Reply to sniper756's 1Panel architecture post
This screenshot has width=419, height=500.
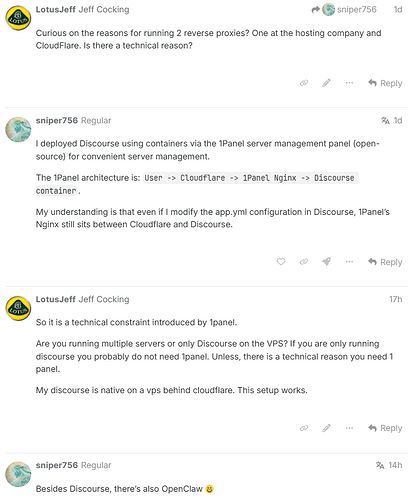pos(385,262)
